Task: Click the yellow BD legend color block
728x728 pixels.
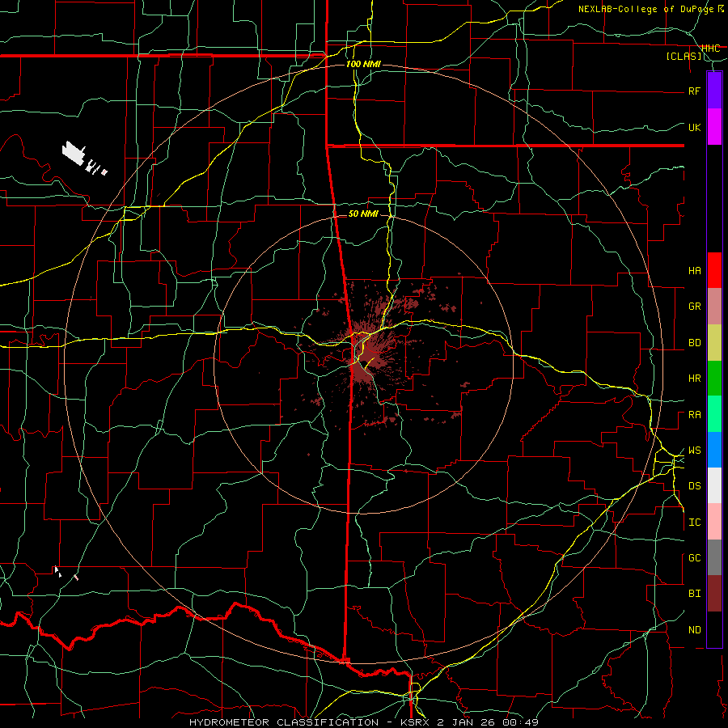Action: (714, 343)
